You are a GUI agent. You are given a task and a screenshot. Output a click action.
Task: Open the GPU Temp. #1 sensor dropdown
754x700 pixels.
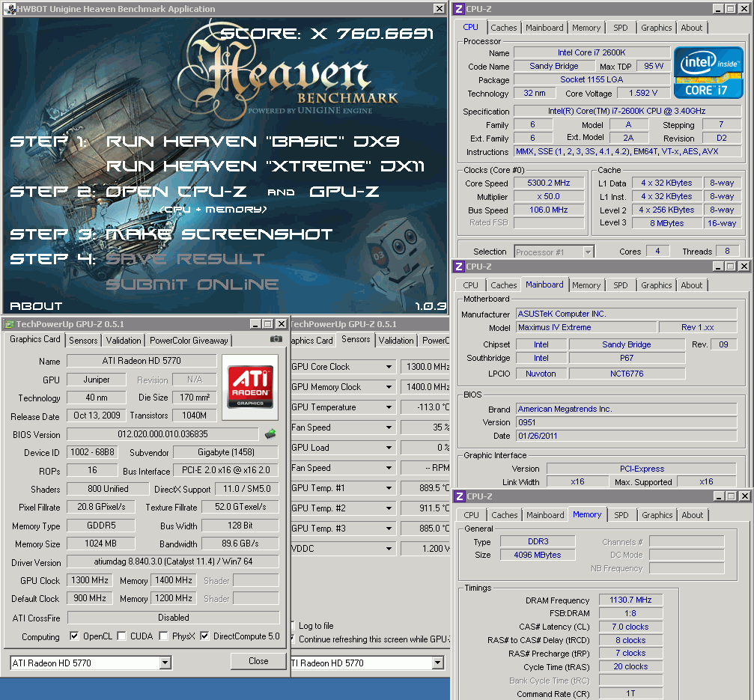click(389, 488)
